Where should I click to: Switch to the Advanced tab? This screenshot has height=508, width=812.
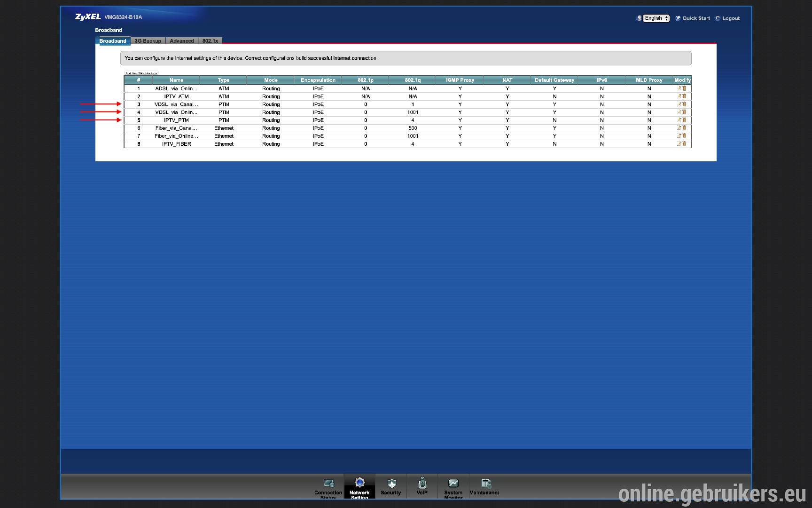(182, 41)
